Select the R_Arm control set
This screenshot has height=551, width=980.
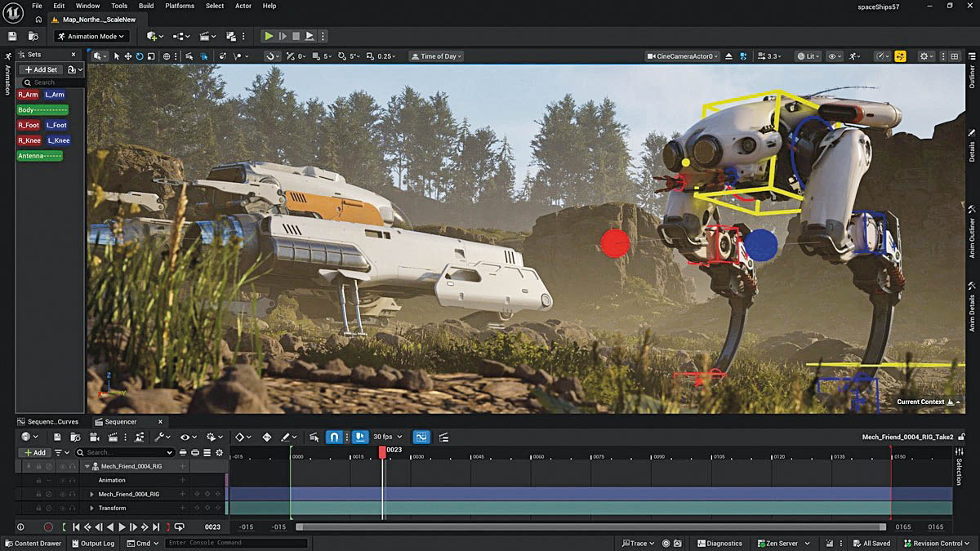pos(28,95)
